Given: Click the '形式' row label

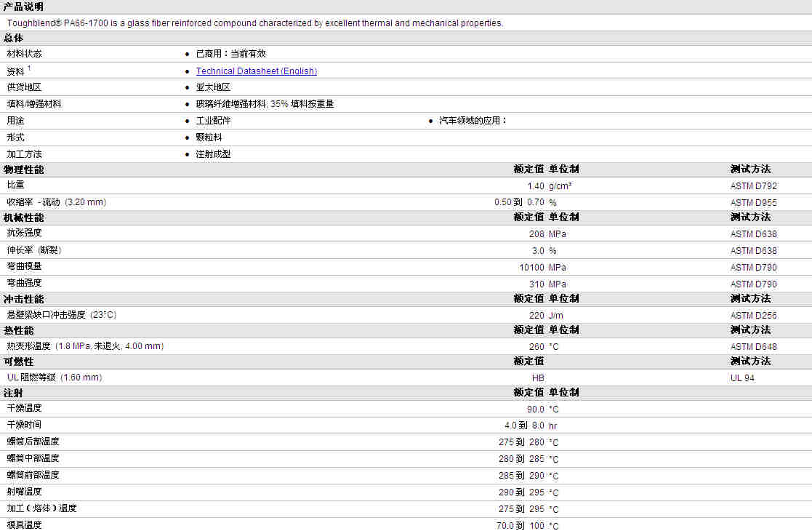Looking at the screenshot, I should (x=15, y=137).
